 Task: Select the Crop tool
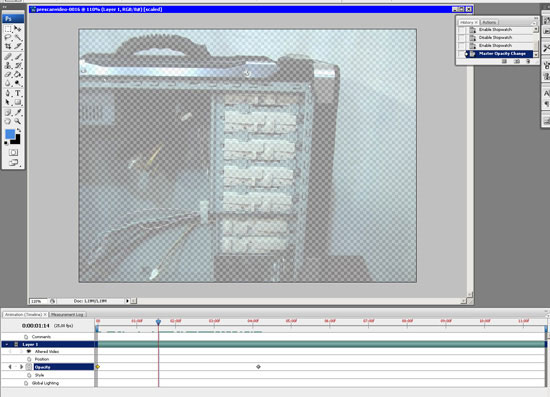[x=8, y=46]
